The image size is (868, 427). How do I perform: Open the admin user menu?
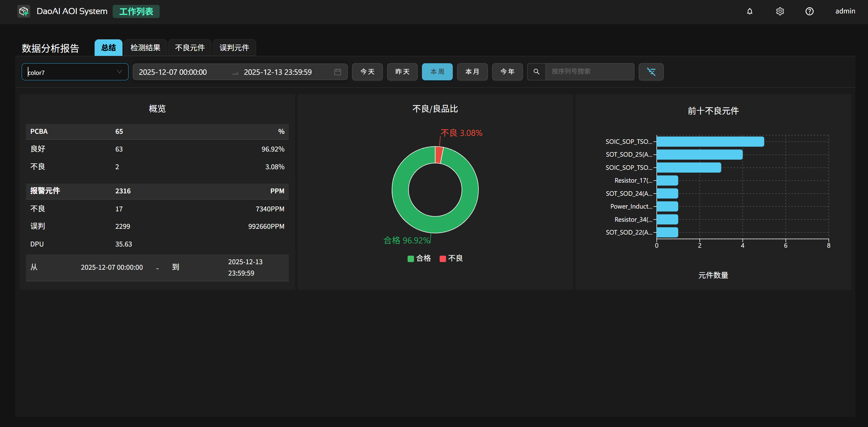[x=845, y=11]
